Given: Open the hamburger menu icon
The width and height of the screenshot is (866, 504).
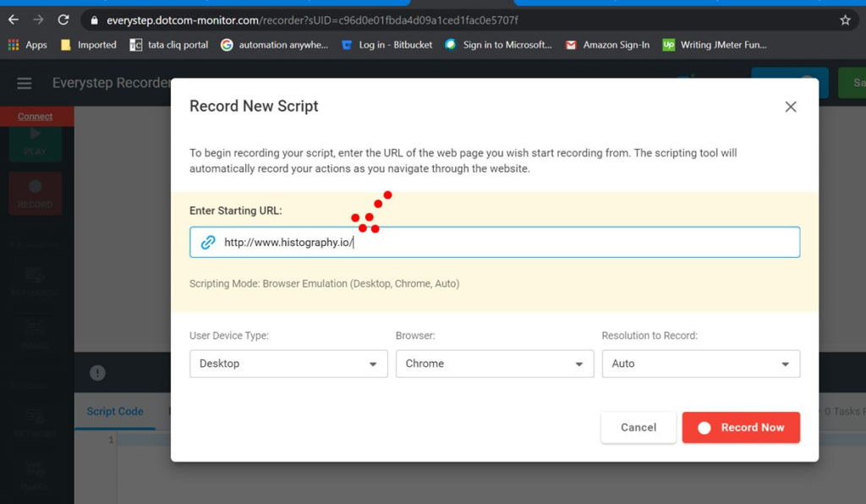Looking at the screenshot, I should [x=25, y=83].
